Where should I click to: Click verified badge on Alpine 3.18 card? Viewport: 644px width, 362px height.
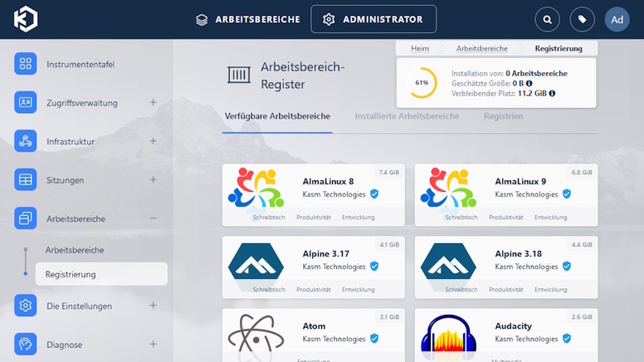click(567, 267)
